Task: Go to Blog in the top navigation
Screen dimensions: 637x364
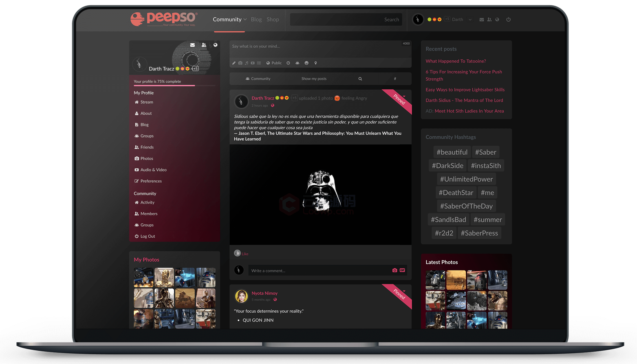Action: (x=256, y=19)
